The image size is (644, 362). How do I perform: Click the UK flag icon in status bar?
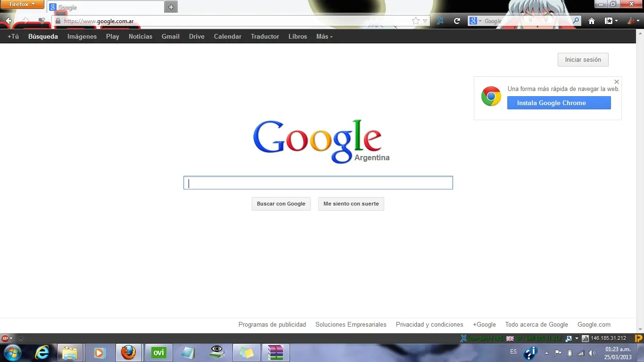[x=510, y=338]
